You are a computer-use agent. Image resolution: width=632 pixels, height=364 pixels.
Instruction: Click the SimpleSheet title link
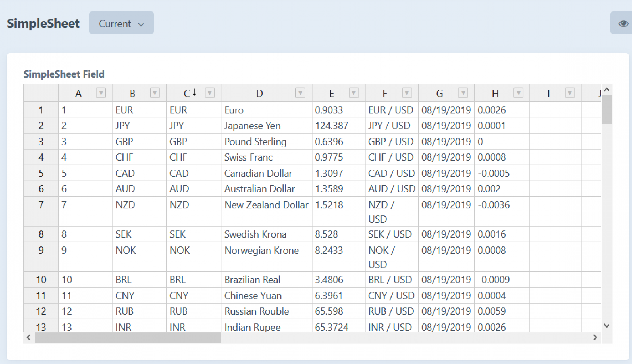(43, 23)
